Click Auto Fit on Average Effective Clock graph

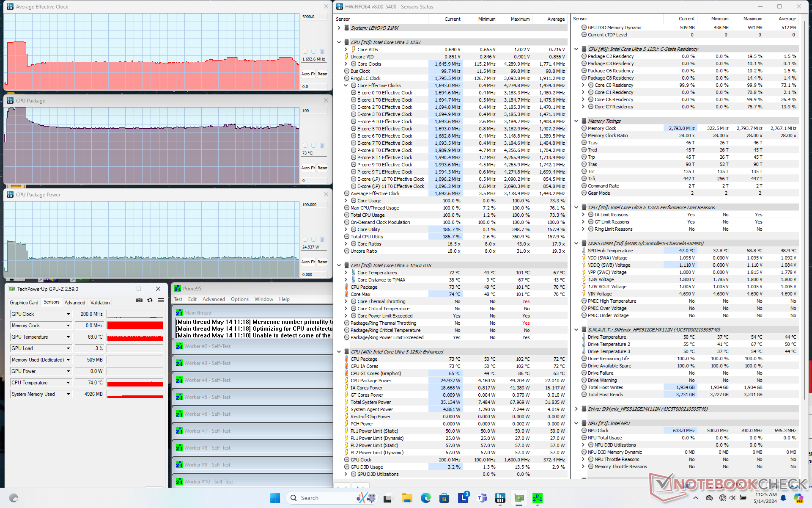308,74
